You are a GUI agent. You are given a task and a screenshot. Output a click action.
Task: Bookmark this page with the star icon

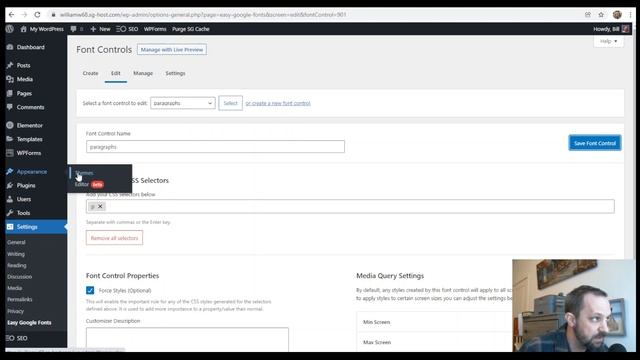[x=601, y=15]
